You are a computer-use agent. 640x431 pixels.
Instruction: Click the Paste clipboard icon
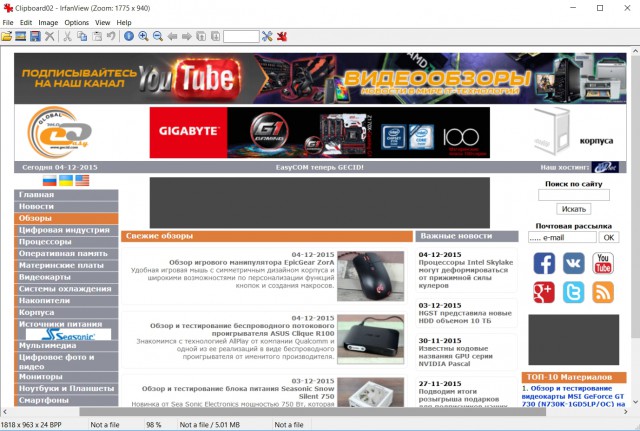(97, 36)
